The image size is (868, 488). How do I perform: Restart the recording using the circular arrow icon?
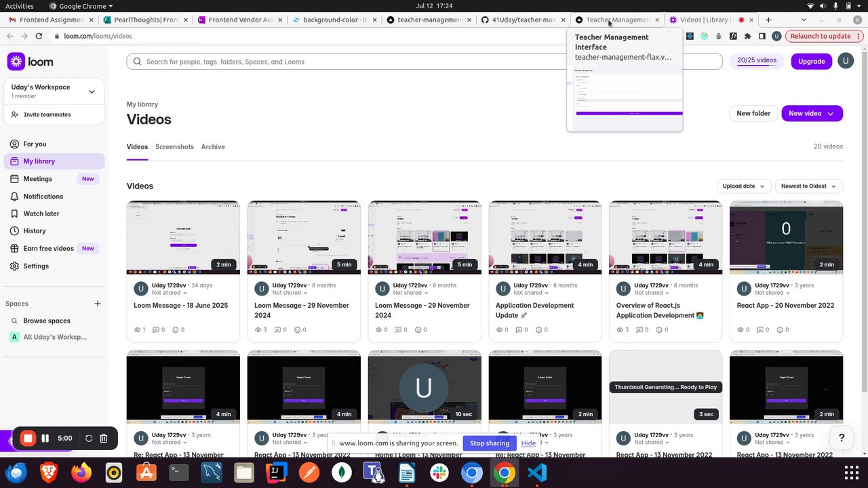(x=89, y=439)
